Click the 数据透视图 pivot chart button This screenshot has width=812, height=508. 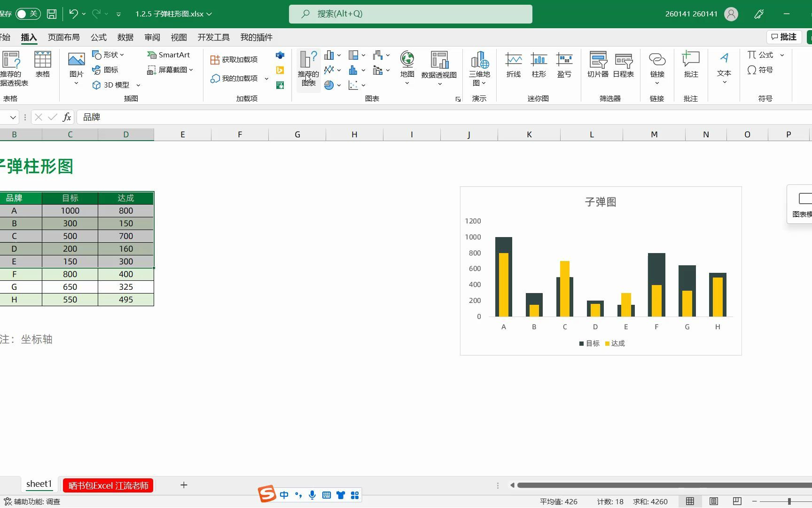[439, 69]
